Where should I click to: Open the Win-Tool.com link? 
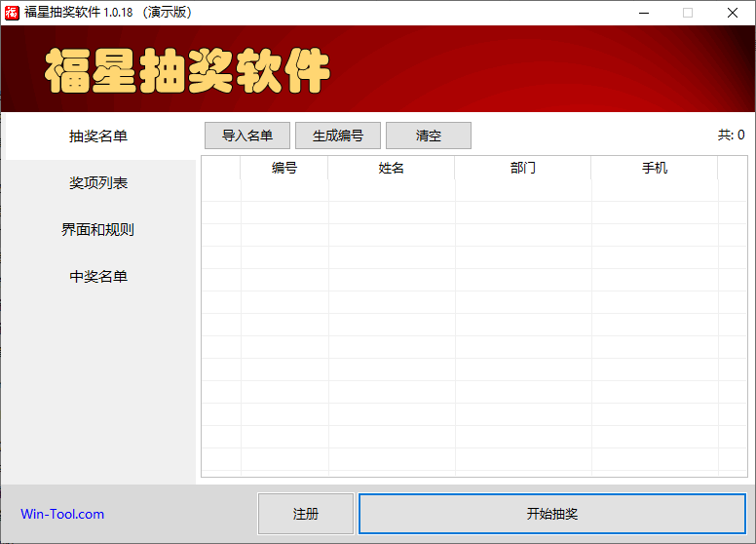(x=62, y=514)
